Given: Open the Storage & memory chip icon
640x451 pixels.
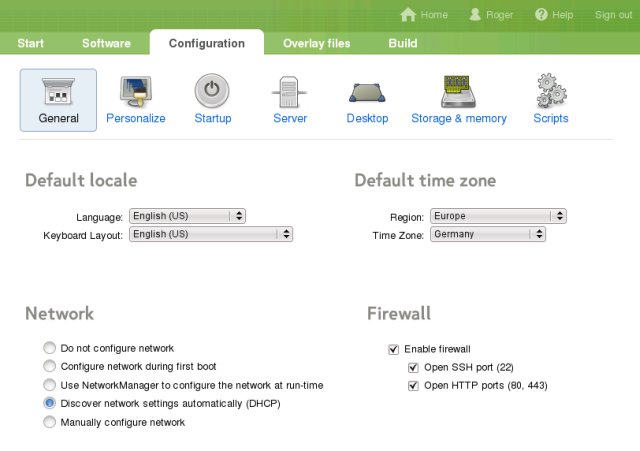Looking at the screenshot, I should click(458, 91).
